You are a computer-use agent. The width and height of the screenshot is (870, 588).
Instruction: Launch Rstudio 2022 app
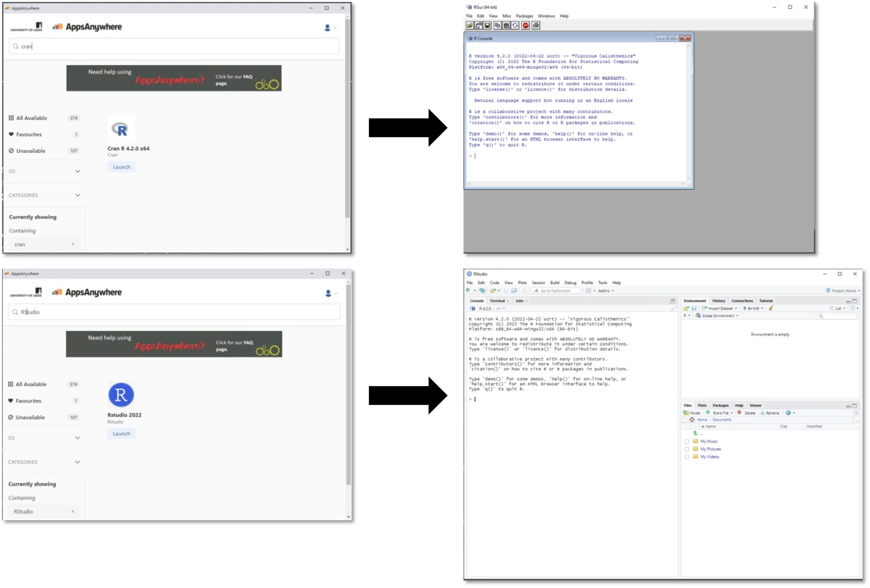(121, 434)
